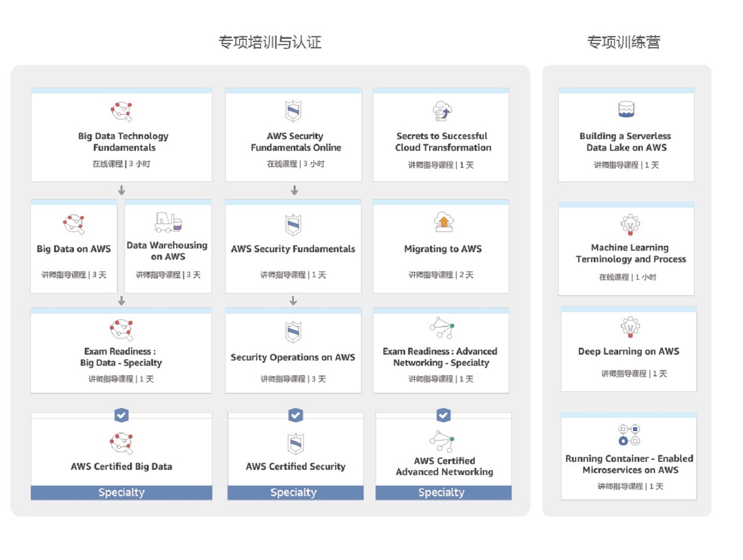Click Specialty bar under AWS Certified Big Data
This screenshot has width=743, height=560.
[122, 493]
